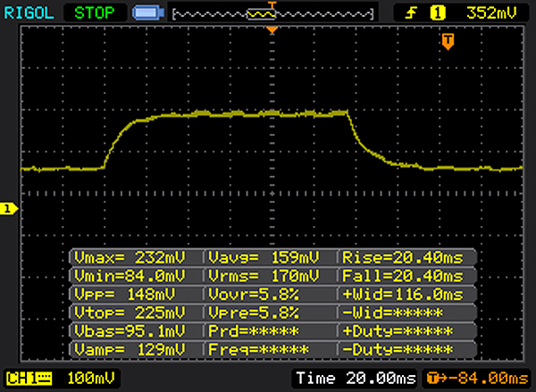Click the Freq=***** measurement
Screen dimensions: 536x392
(258, 349)
